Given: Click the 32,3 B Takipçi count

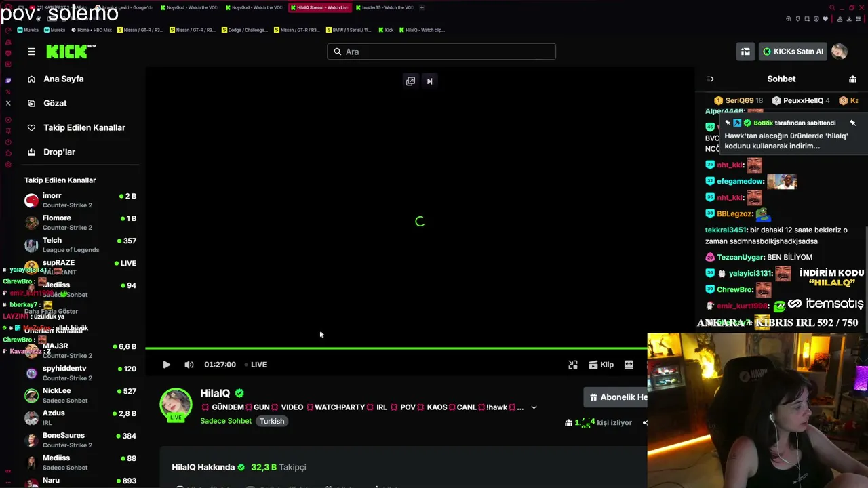Looking at the screenshot, I should click(x=279, y=467).
